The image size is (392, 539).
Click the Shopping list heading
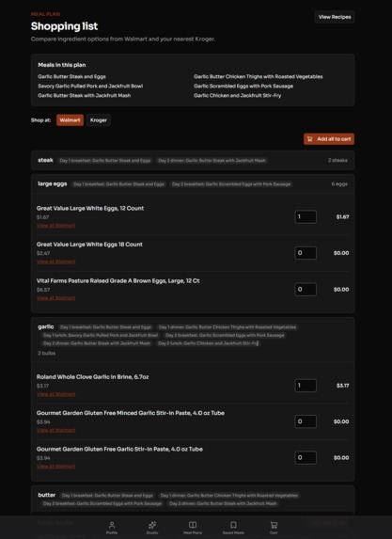tap(64, 26)
